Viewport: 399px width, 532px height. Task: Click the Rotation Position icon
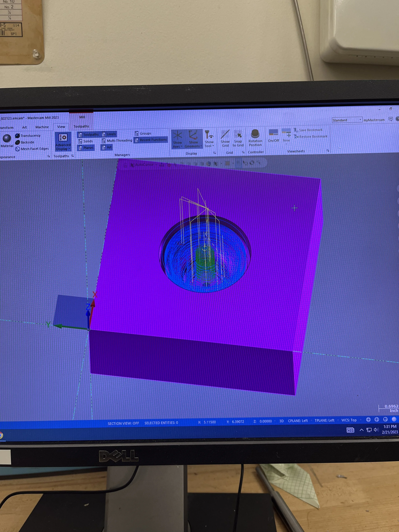[255, 134]
